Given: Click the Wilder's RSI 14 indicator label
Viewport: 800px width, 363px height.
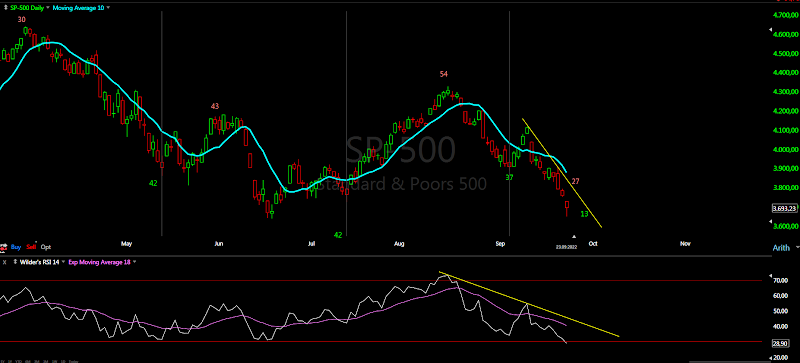Looking at the screenshot, I should click(39, 262).
